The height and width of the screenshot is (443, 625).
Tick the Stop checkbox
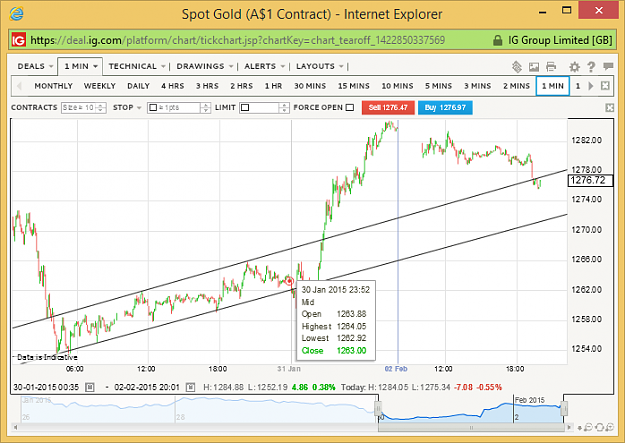[x=153, y=107]
